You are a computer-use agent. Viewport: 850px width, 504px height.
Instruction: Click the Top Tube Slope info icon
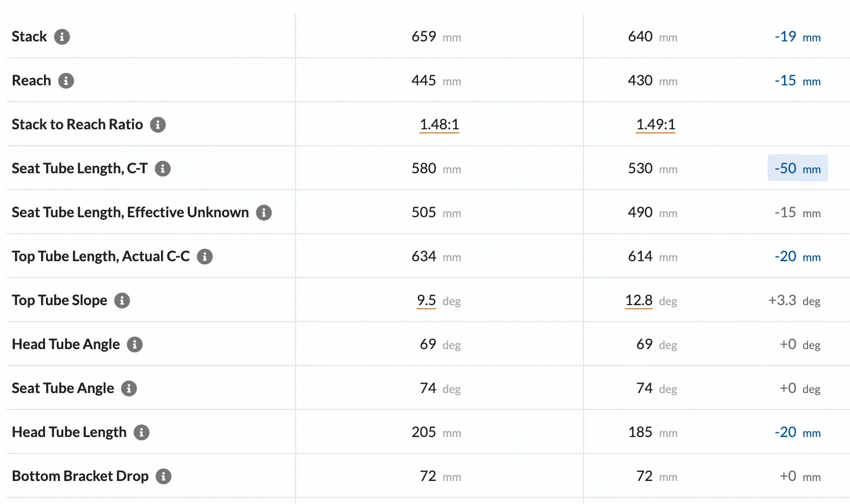click(x=122, y=301)
